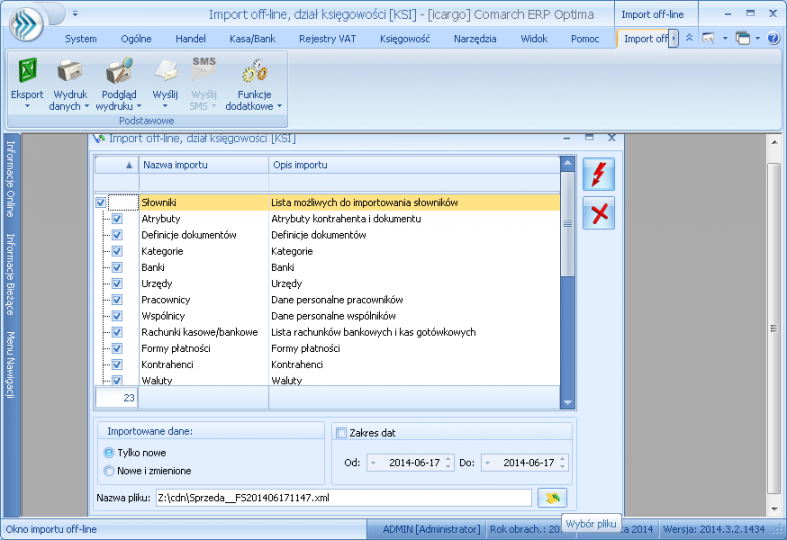Image resolution: width=787 pixels, height=540 pixels.
Task: Click the Nazwa pliku path field
Action: coord(342,497)
